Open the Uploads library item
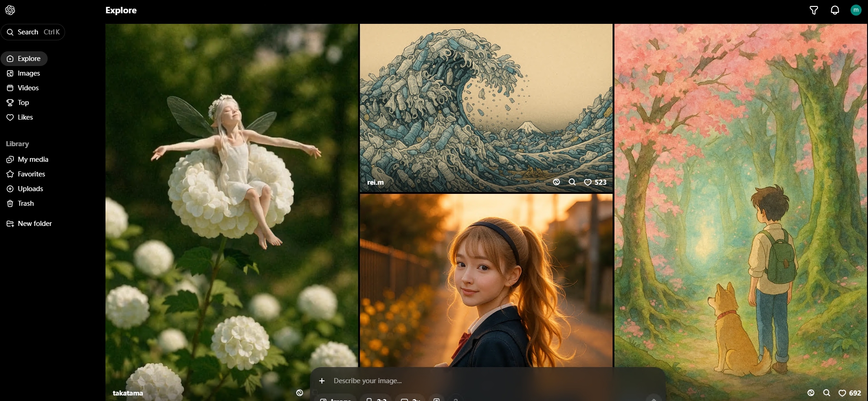Image resolution: width=868 pixels, height=401 pixels. pos(25,189)
